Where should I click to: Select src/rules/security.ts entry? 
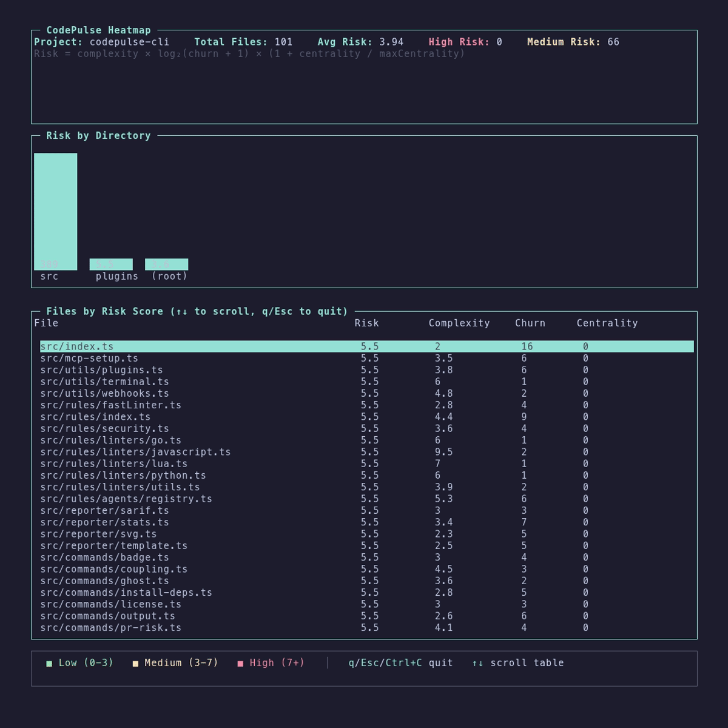click(x=367, y=428)
